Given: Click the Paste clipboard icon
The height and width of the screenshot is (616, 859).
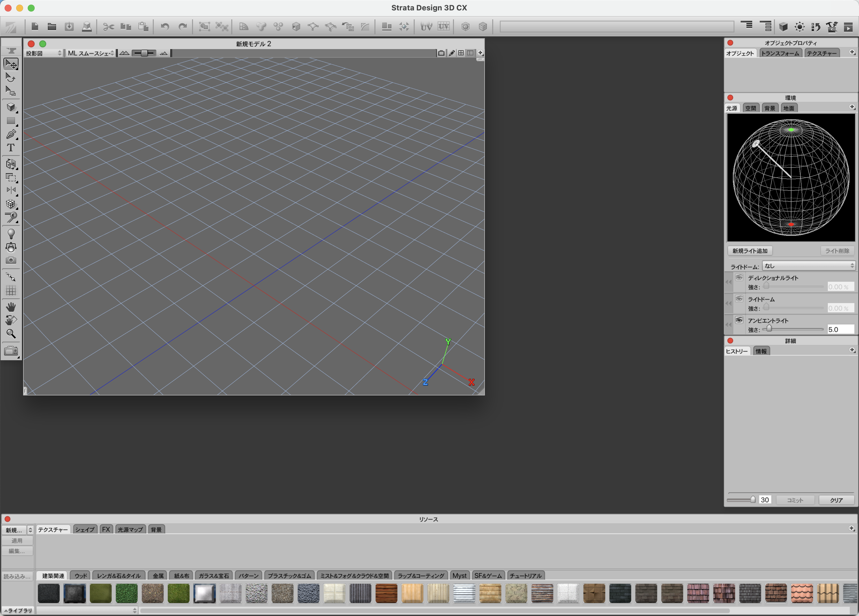Looking at the screenshot, I should point(143,27).
